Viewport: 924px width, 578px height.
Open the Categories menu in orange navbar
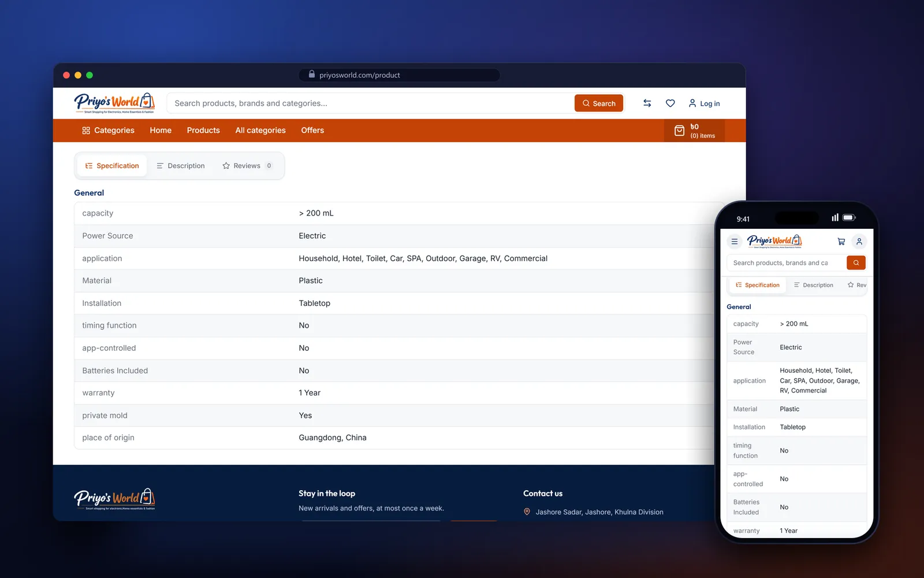pyautogui.click(x=108, y=131)
